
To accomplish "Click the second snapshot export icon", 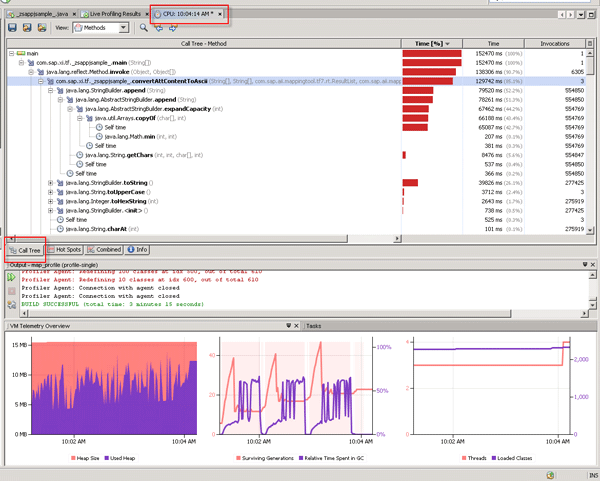I will pyautogui.click(x=28, y=28).
